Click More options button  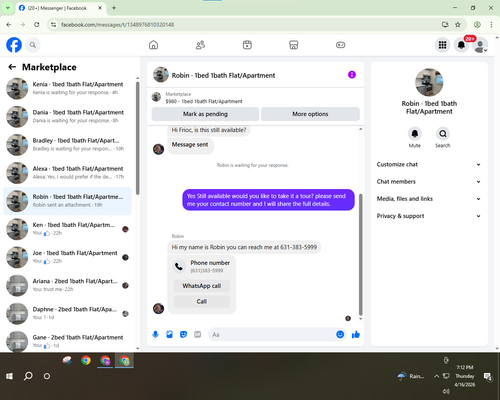(x=310, y=114)
